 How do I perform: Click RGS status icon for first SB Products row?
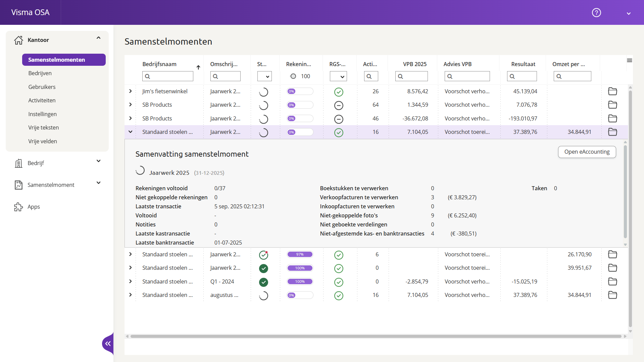click(x=339, y=105)
